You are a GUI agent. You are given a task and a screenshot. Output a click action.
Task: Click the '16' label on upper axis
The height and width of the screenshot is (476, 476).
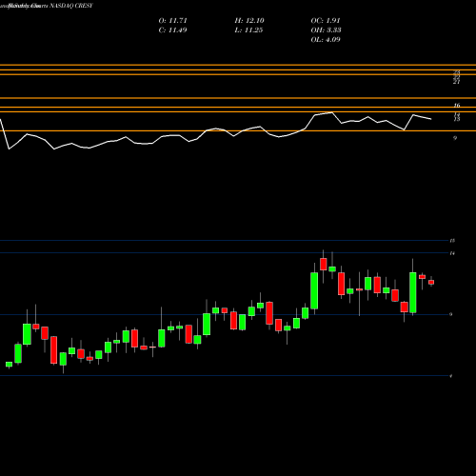[x=457, y=106]
